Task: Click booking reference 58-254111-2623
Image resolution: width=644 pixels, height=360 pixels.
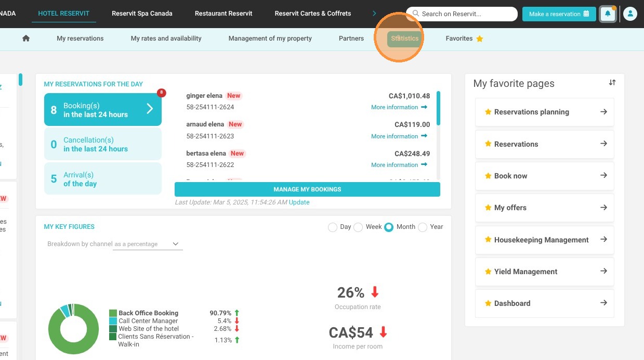Action: [210, 136]
